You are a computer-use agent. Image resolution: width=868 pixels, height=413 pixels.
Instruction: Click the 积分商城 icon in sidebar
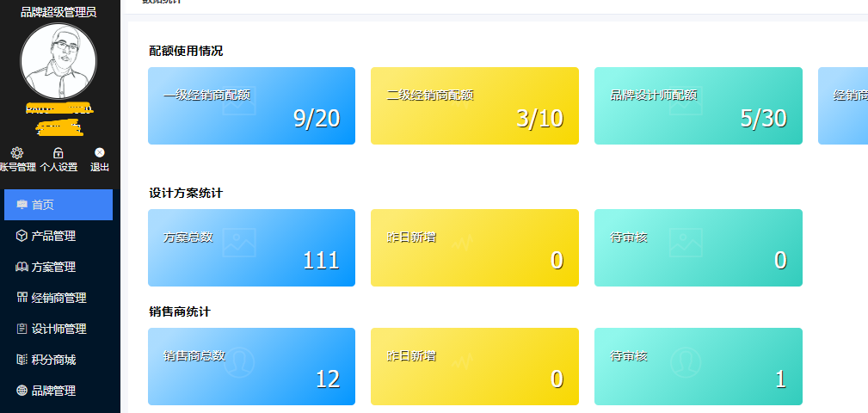(x=22, y=360)
